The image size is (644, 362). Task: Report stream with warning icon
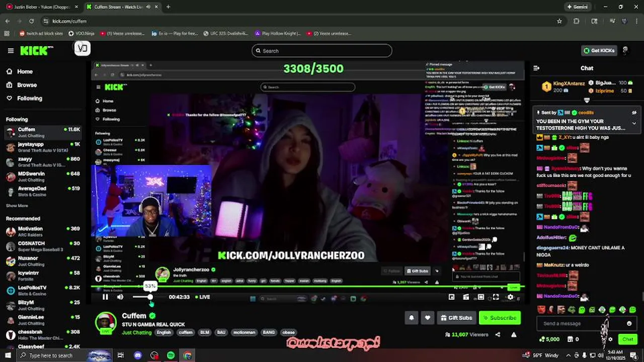point(514,334)
